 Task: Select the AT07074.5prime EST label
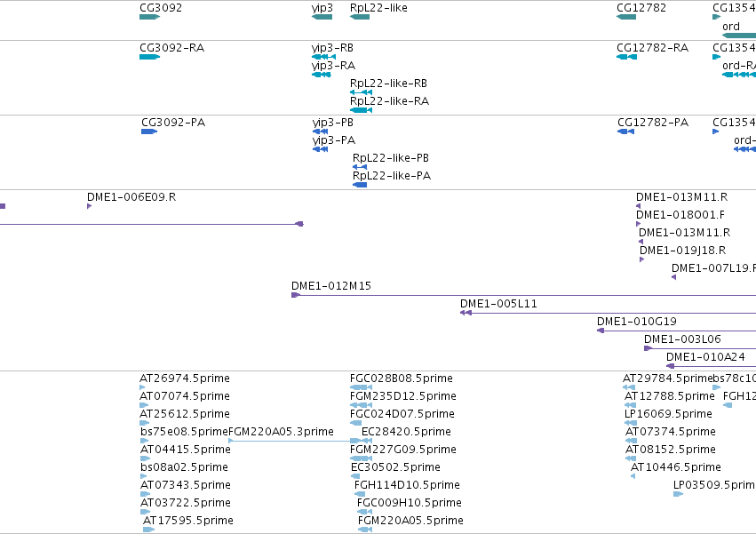[x=185, y=396]
